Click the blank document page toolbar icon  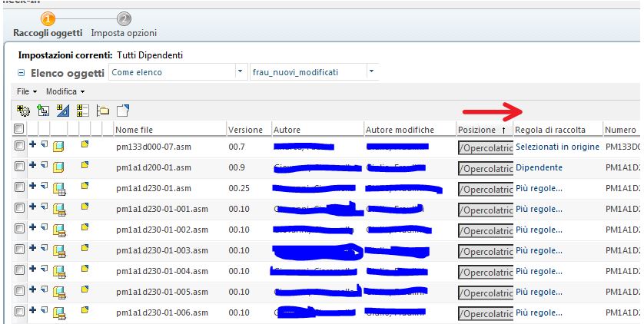click(123, 111)
